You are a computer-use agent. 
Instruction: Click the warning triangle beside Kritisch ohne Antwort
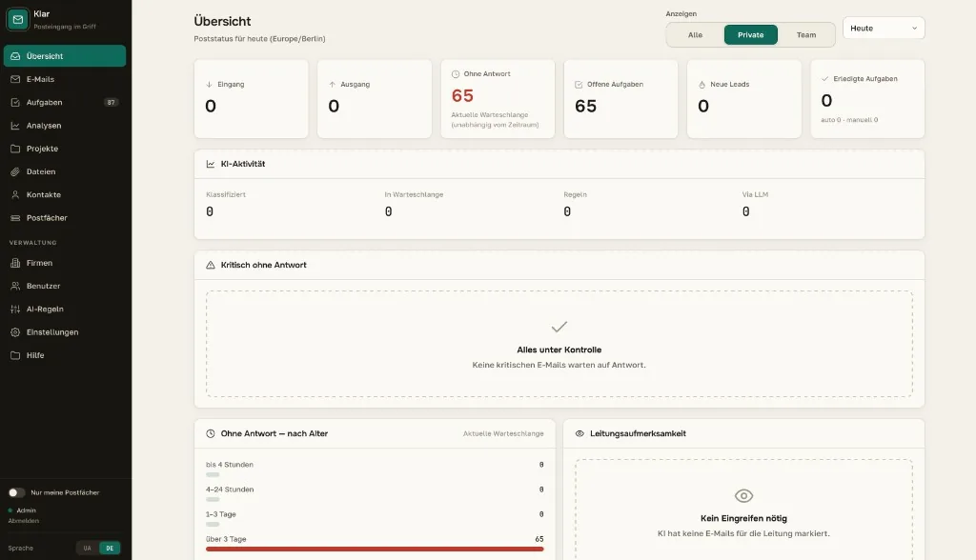pos(211,265)
